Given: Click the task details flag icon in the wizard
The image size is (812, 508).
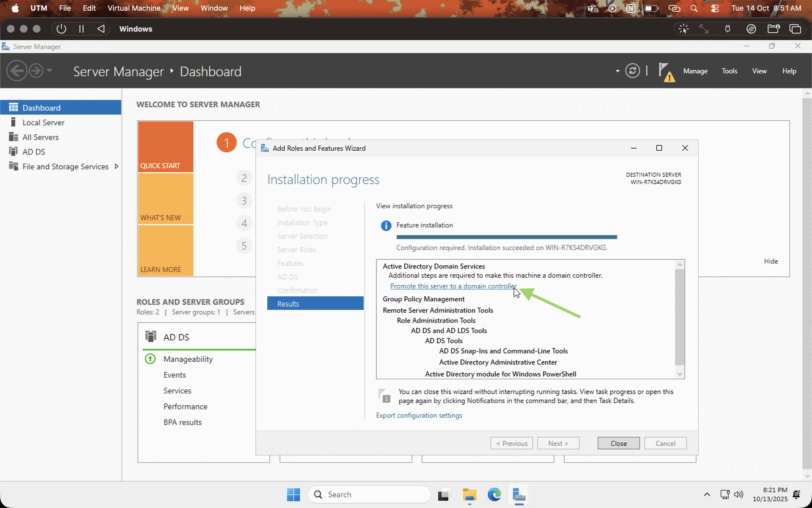Looking at the screenshot, I should click(384, 396).
